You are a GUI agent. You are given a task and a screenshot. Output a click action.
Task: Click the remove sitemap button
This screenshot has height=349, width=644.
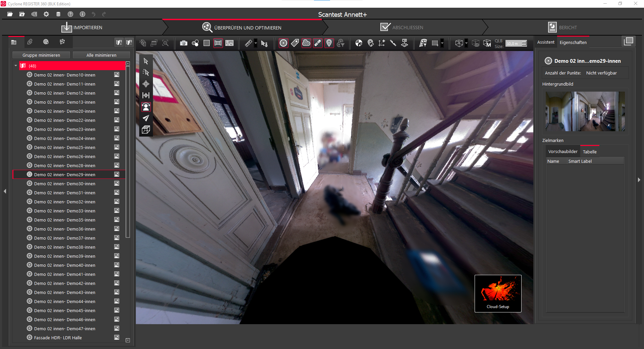[x=129, y=42]
